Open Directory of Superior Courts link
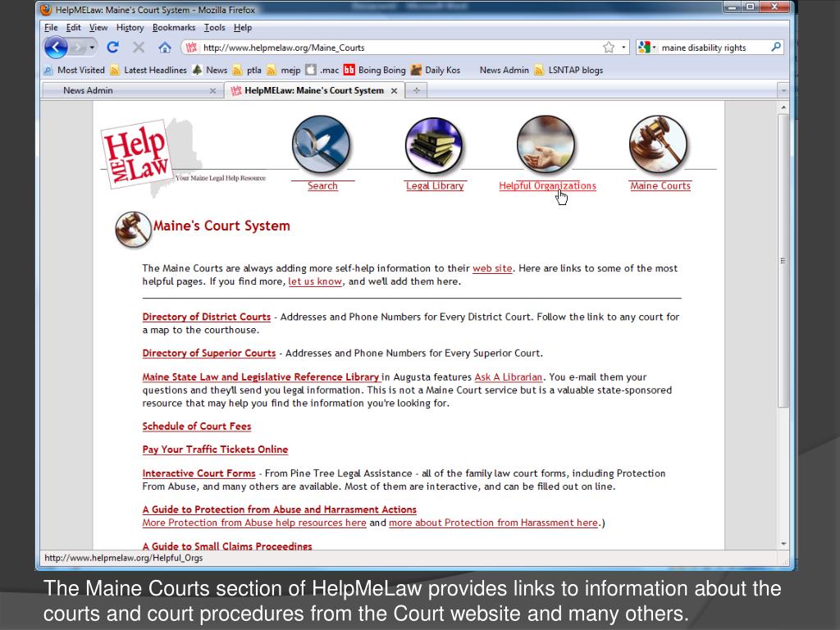 (x=209, y=353)
